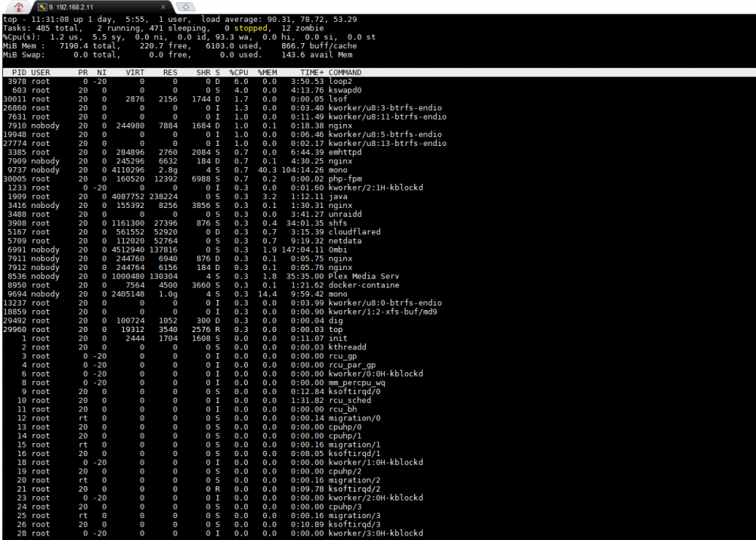
Task: Click the shfs process name
Action: 337,223
